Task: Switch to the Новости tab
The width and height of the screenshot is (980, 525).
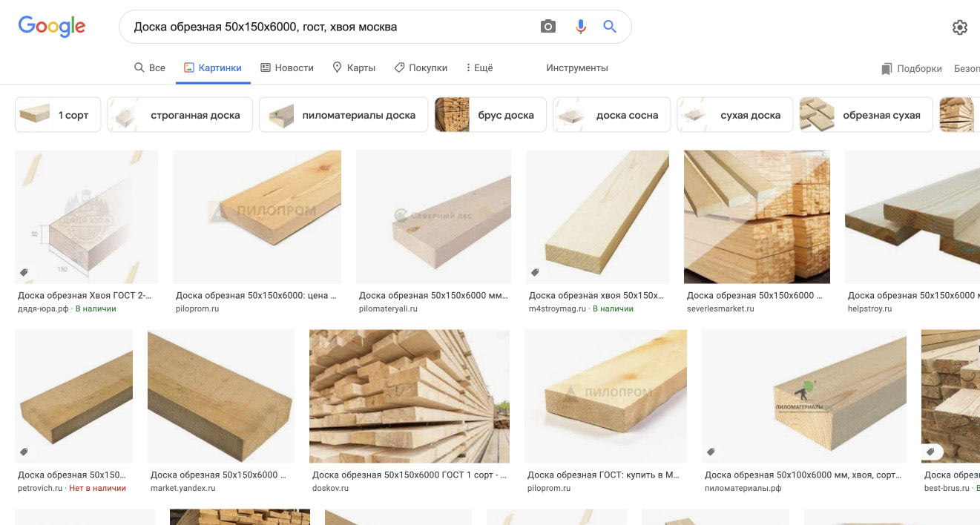Action: 287,67
